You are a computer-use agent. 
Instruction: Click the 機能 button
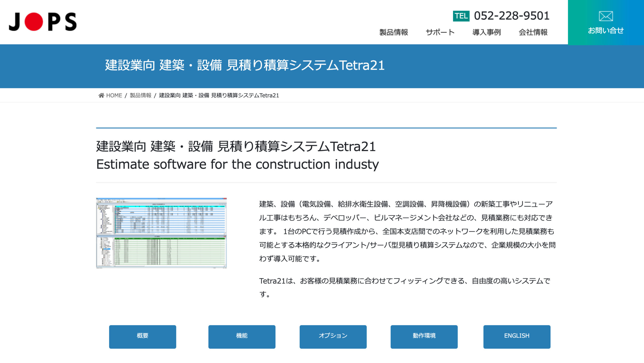coord(242,337)
